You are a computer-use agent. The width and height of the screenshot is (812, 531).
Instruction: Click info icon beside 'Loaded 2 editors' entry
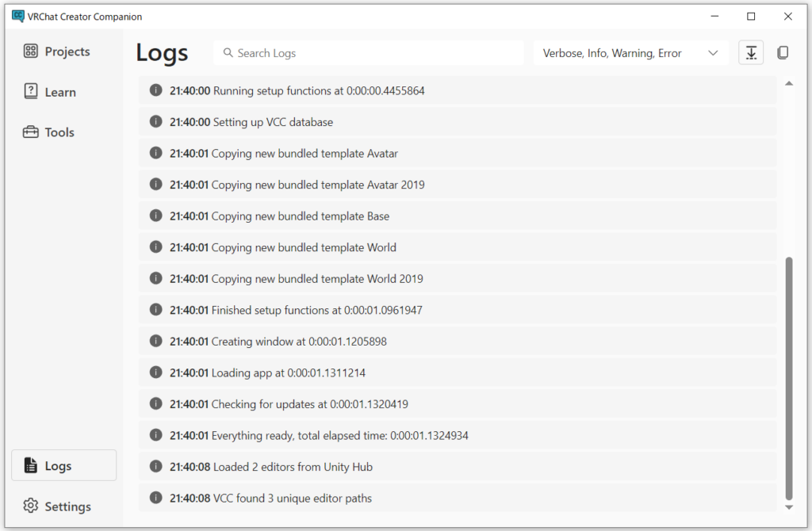pos(156,466)
